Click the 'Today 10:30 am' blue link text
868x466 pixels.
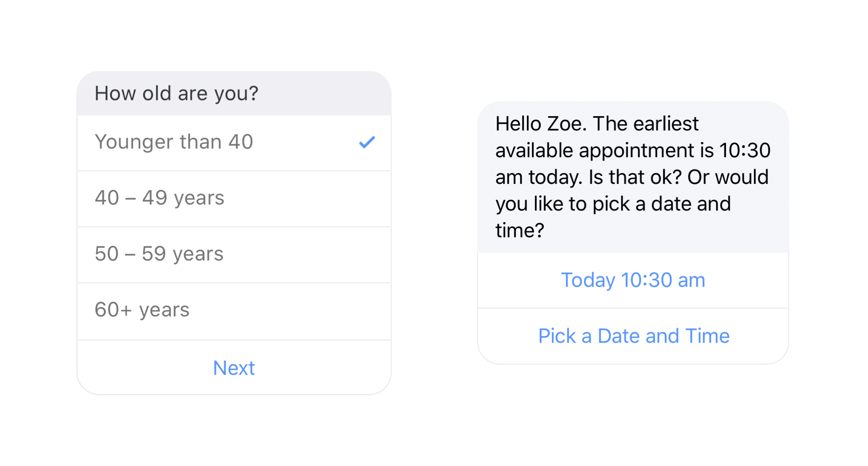click(x=633, y=280)
